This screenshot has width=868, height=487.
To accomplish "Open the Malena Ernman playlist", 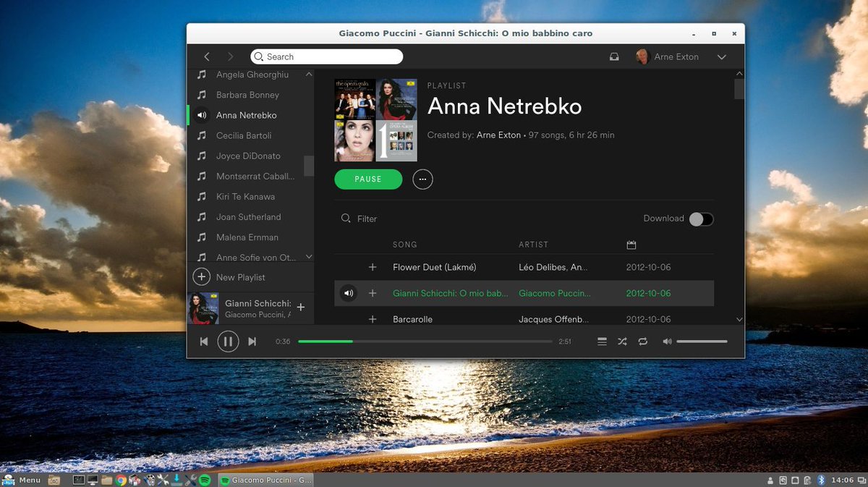I will point(246,237).
